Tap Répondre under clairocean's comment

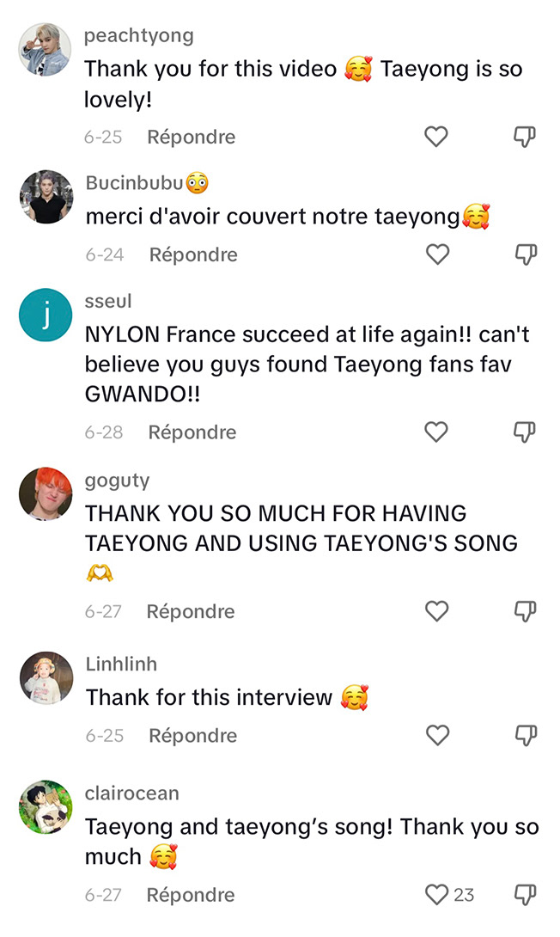tap(191, 895)
